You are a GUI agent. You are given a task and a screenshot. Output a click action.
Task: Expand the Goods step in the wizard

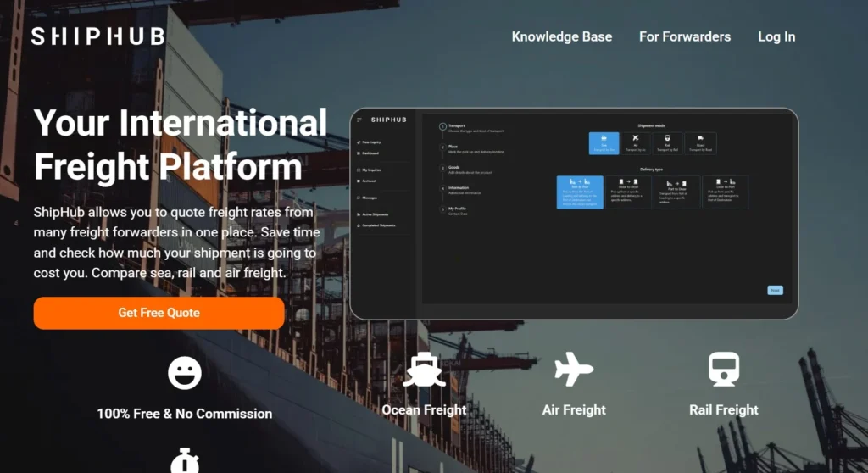click(x=454, y=168)
